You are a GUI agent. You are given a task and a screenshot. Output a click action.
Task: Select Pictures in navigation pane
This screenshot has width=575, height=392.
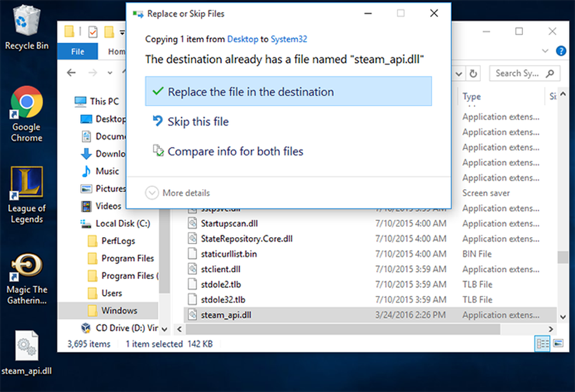(x=103, y=189)
